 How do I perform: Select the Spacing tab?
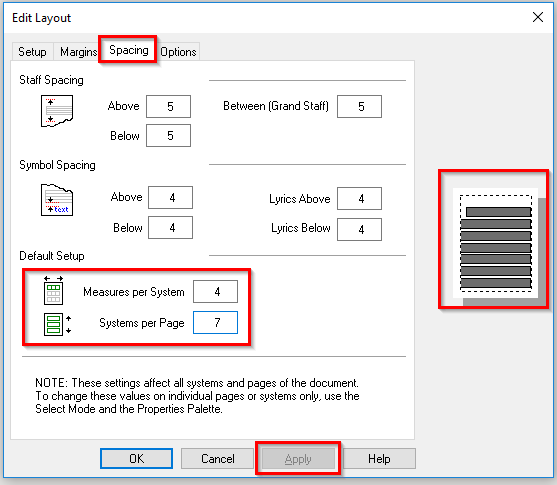(129, 50)
